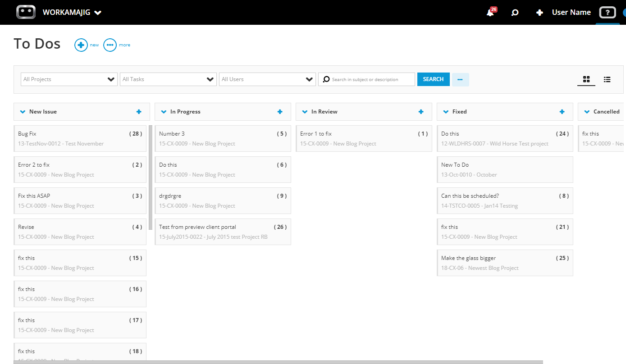Viewport: 626px width, 364px height.
Task: Open the Fix this ASAP card
Action: pos(80,200)
